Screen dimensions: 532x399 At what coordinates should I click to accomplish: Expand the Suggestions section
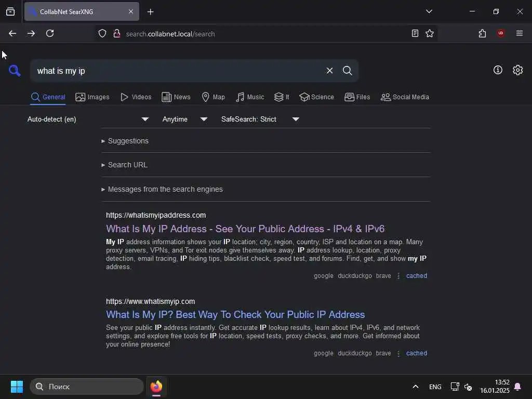(125, 141)
